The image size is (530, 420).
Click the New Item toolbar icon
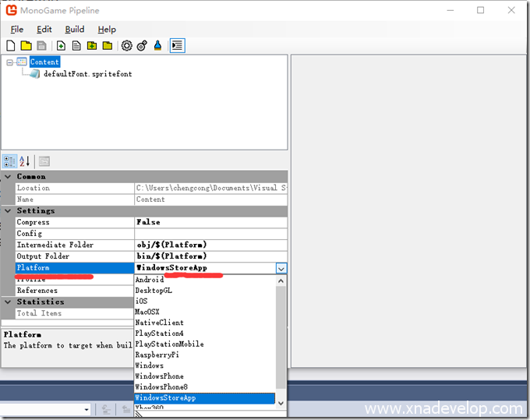coord(61,46)
